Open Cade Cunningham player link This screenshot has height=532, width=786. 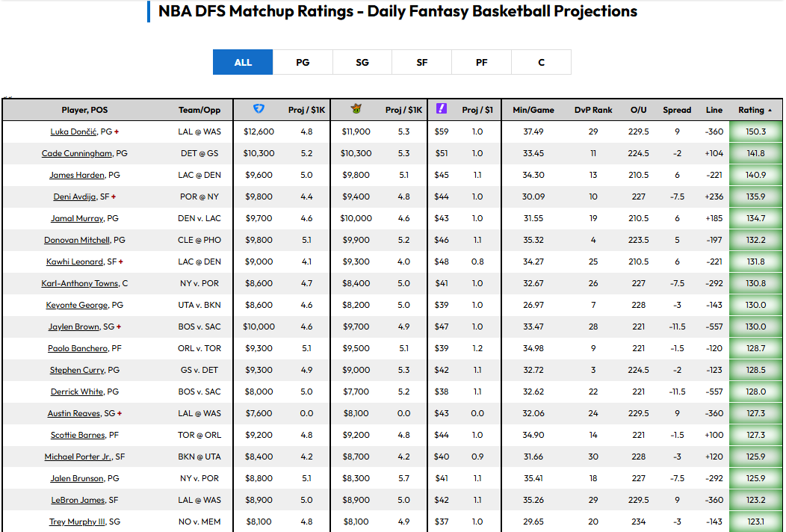coord(77,153)
